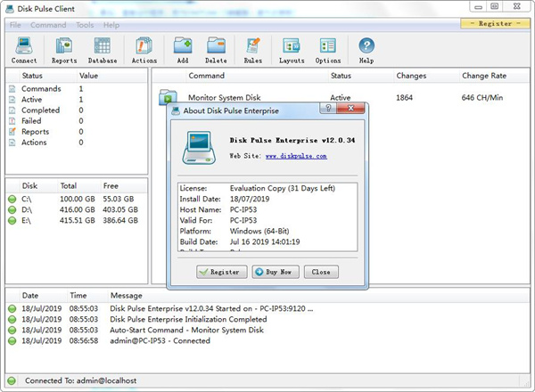Image resolution: width=535 pixels, height=392 pixels.
Task: Select the Active status row
Action: coord(77,100)
